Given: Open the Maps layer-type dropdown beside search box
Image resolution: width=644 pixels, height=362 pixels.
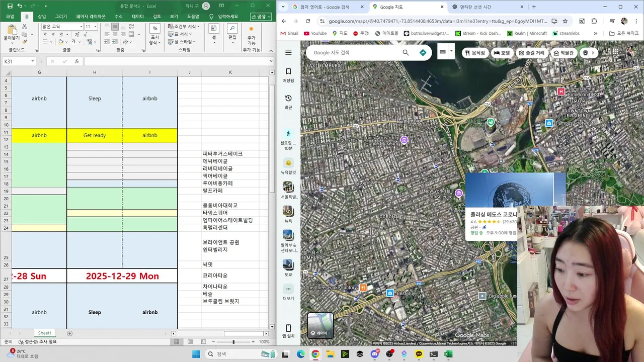Looking at the screenshot, I should coord(451,52).
